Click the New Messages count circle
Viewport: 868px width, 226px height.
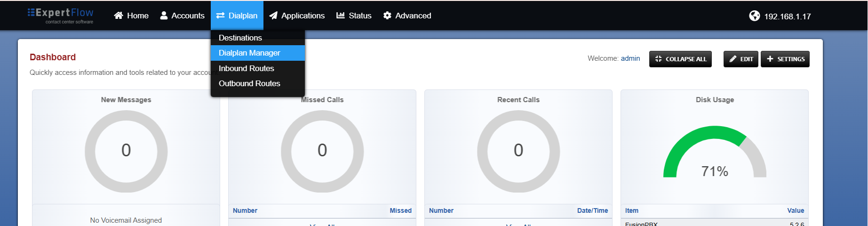pos(126,151)
